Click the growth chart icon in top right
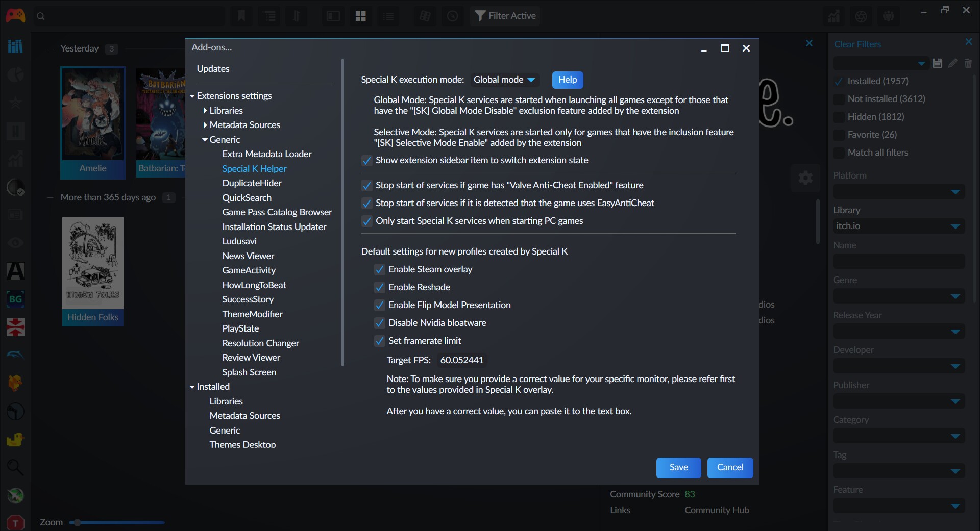Screen dimensions: 980x531 pyautogui.click(x=834, y=16)
